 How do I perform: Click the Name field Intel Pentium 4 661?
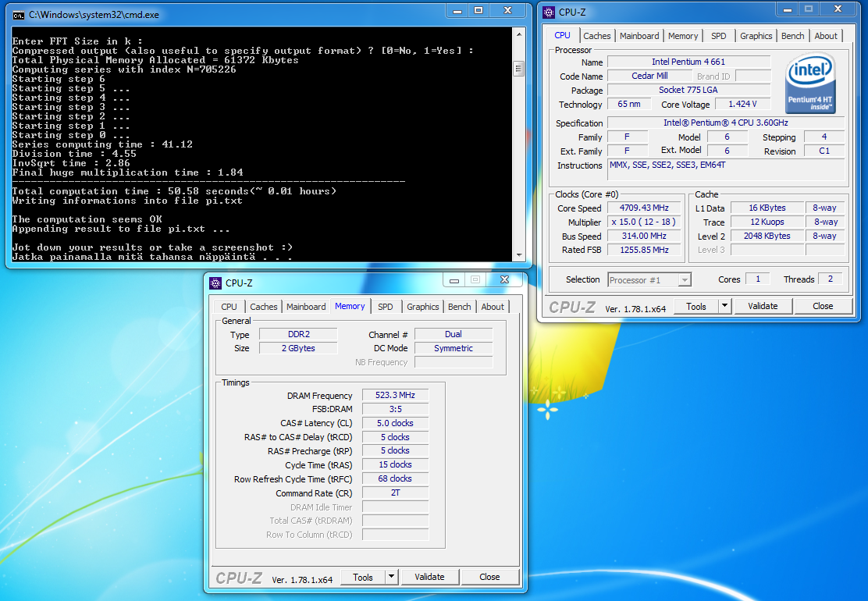click(688, 62)
